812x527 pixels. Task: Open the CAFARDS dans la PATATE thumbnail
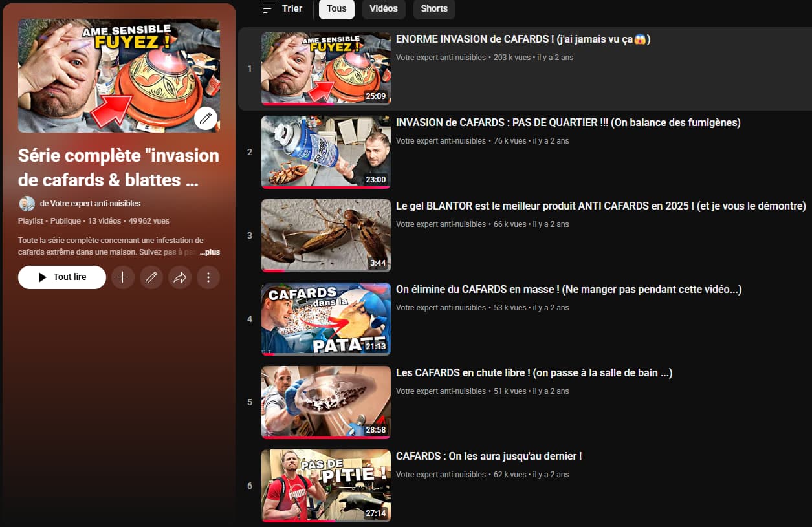click(325, 318)
